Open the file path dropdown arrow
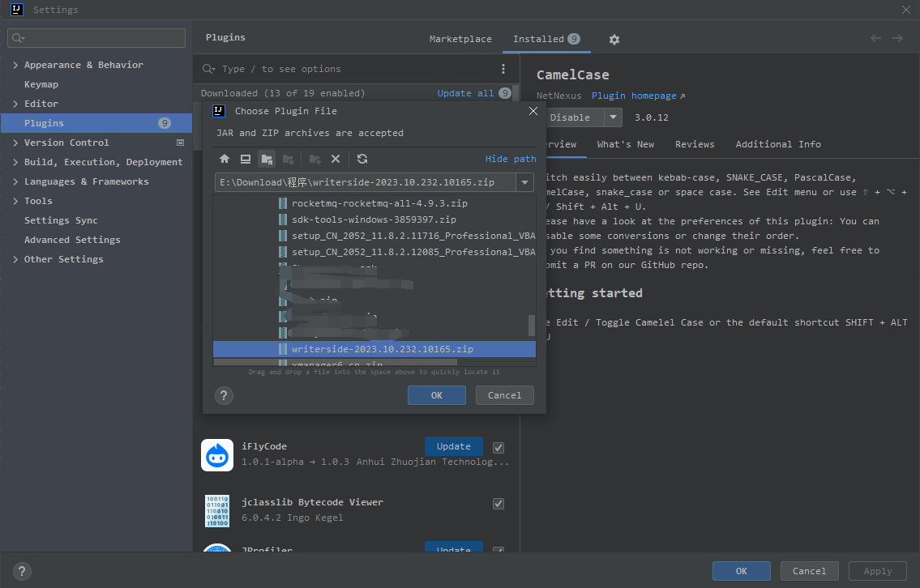Viewport: 920px width, 588px height. point(524,183)
